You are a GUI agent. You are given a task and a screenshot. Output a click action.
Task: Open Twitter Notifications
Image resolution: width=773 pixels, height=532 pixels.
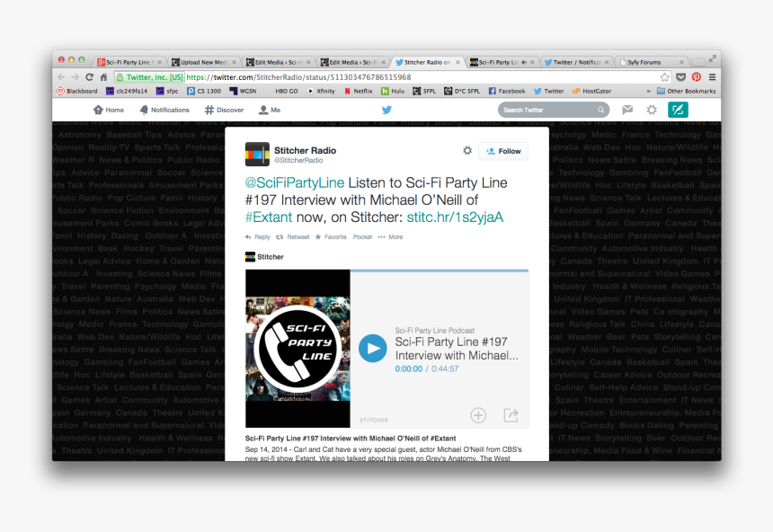pos(164,110)
